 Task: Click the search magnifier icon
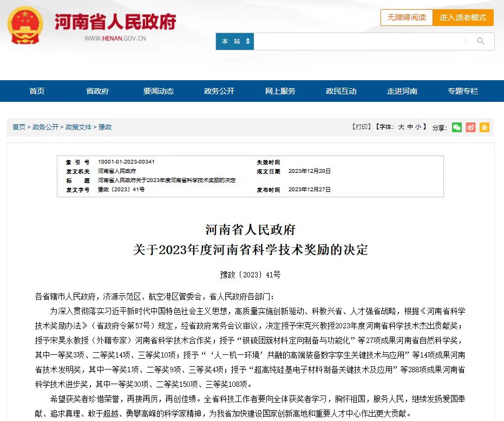click(x=481, y=41)
